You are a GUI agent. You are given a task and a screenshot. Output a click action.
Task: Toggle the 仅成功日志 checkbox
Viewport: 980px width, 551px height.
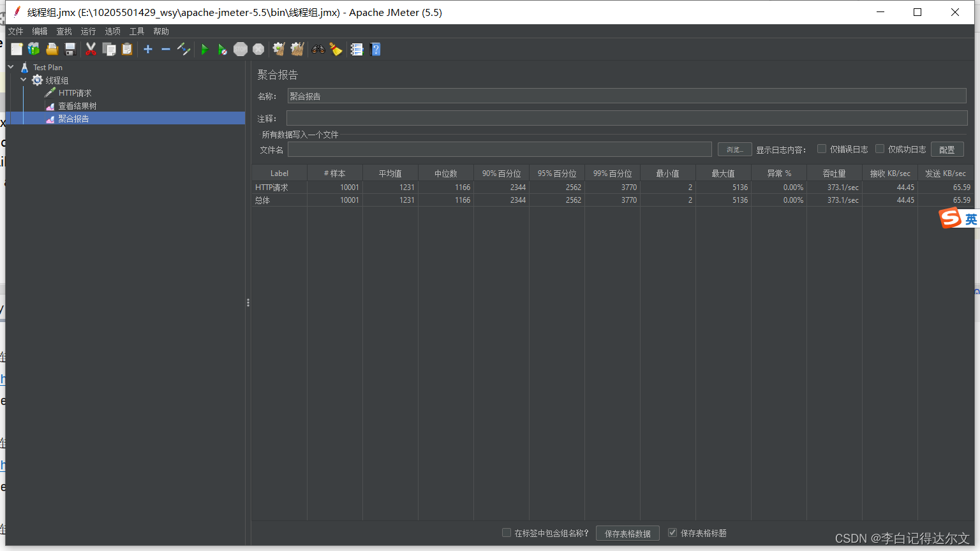tap(880, 149)
